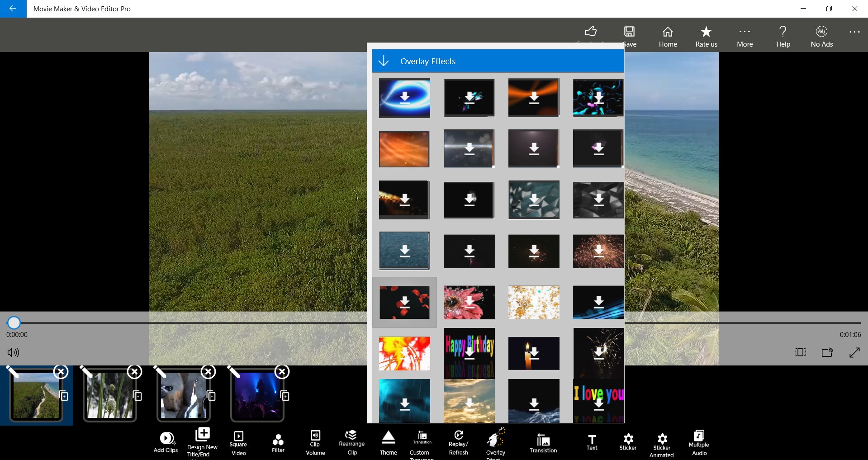This screenshot has height=460, width=868.
Task: Click the playback position slider handle
Action: point(14,322)
